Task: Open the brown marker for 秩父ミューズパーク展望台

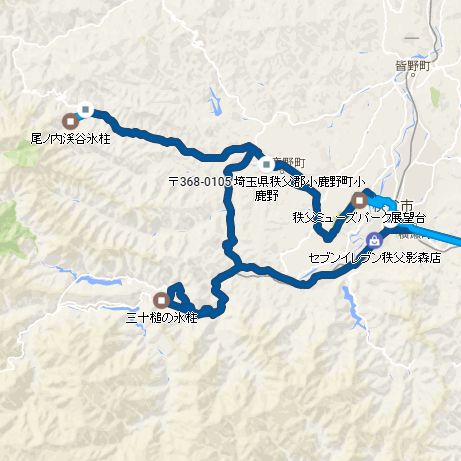Action: click(359, 201)
